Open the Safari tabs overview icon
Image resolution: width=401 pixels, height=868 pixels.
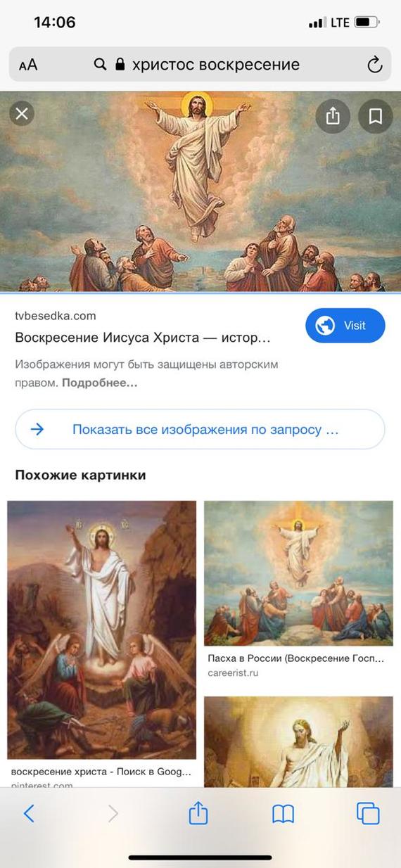[368, 814]
